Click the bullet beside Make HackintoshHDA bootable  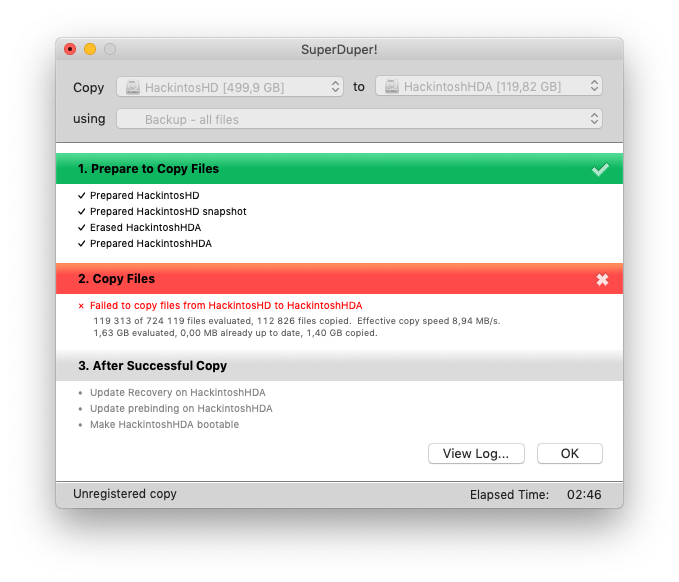tap(81, 424)
